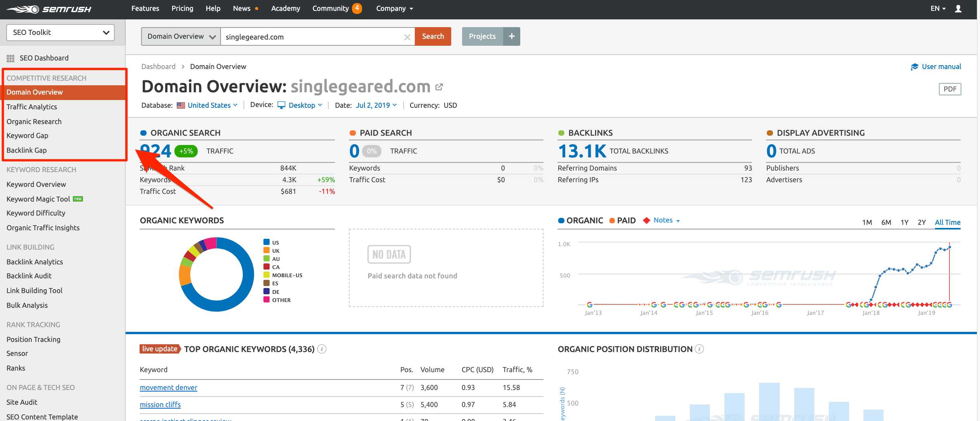Screen dimensions: 980x421
Task: Select the All Time range tab
Action: click(947, 223)
